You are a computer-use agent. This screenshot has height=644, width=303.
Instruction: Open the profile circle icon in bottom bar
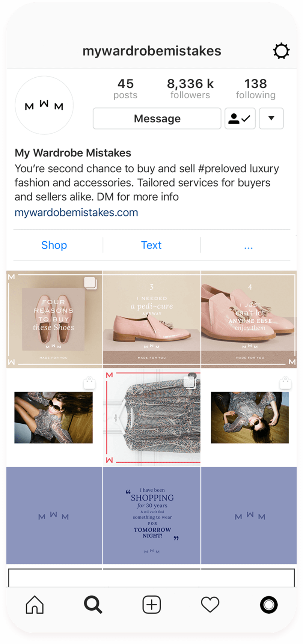[269, 605]
